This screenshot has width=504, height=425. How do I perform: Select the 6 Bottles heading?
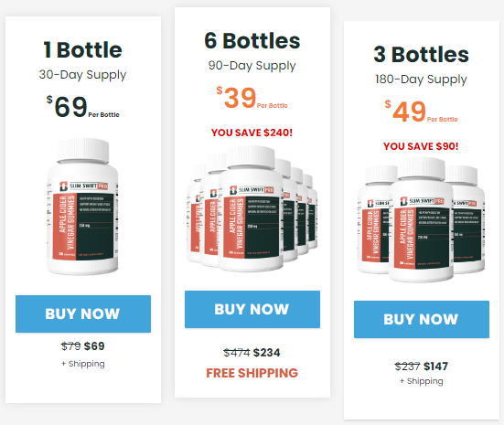pyautogui.click(x=252, y=41)
